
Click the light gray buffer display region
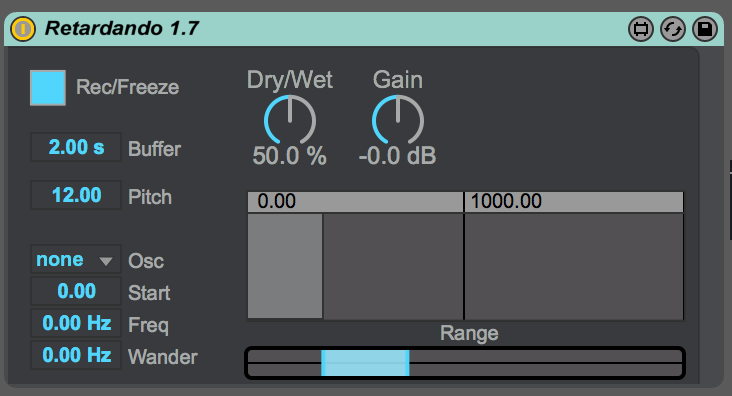pyautogui.click(x=285, y=266)
